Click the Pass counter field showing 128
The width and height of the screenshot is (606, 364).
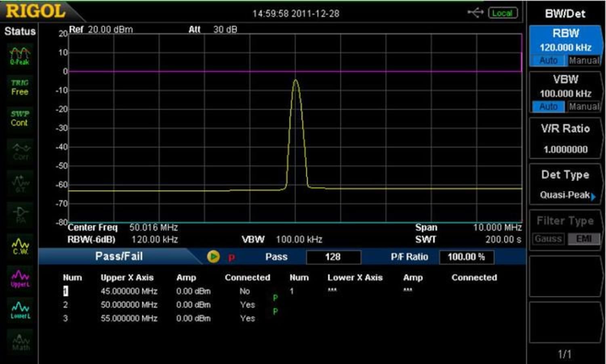click(333, 257)
